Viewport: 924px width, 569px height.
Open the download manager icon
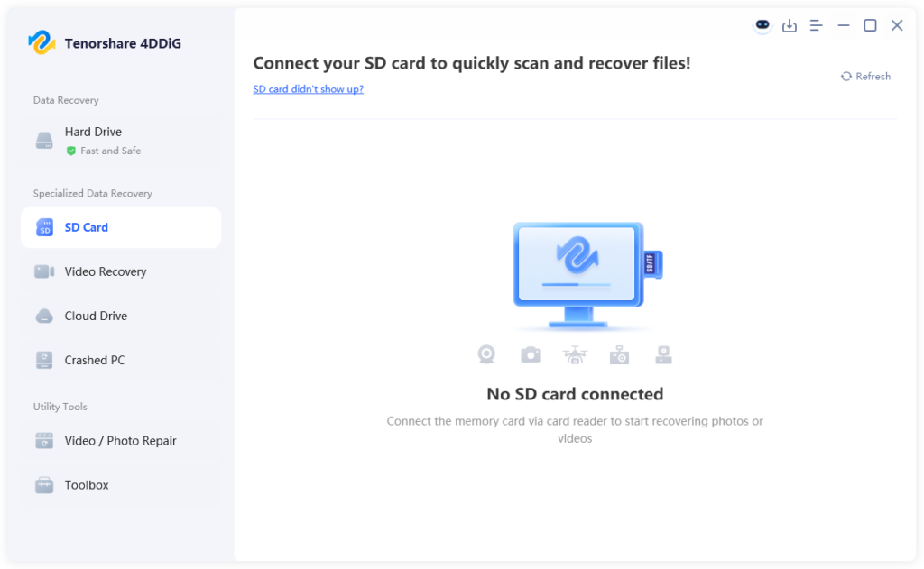coord(789,25)
